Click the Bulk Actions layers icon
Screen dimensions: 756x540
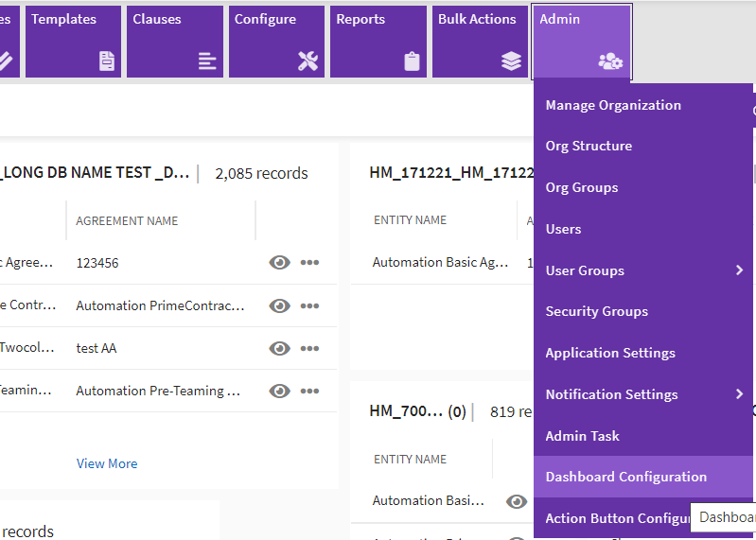click(x=511, y=61)
